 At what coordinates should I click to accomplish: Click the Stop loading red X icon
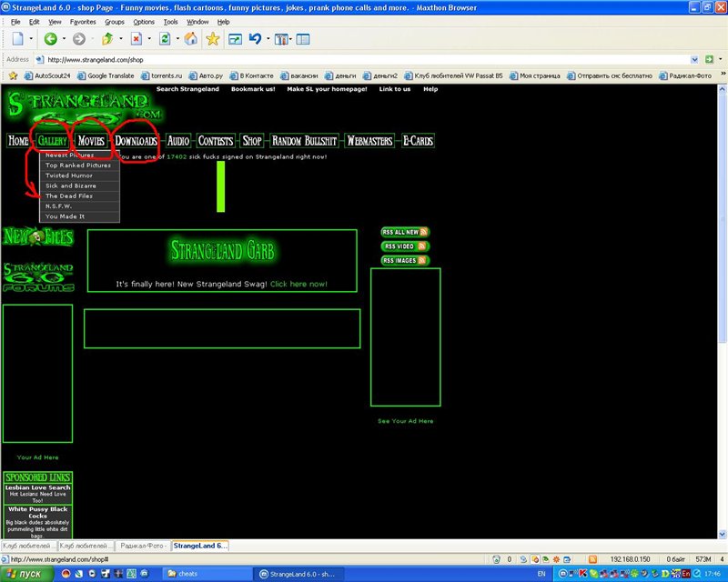click(x=135, y=39)
